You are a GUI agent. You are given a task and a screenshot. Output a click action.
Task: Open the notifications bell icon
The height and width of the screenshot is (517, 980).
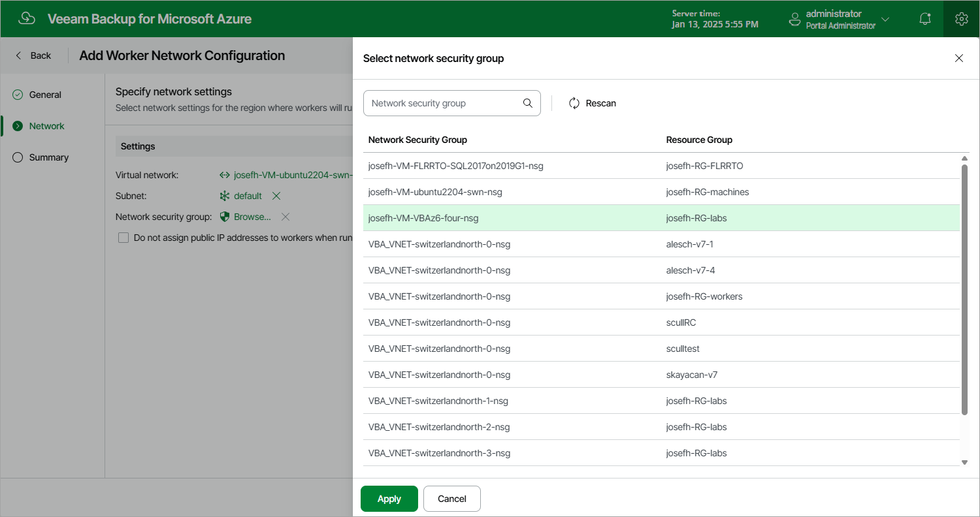tap(925, 19)
